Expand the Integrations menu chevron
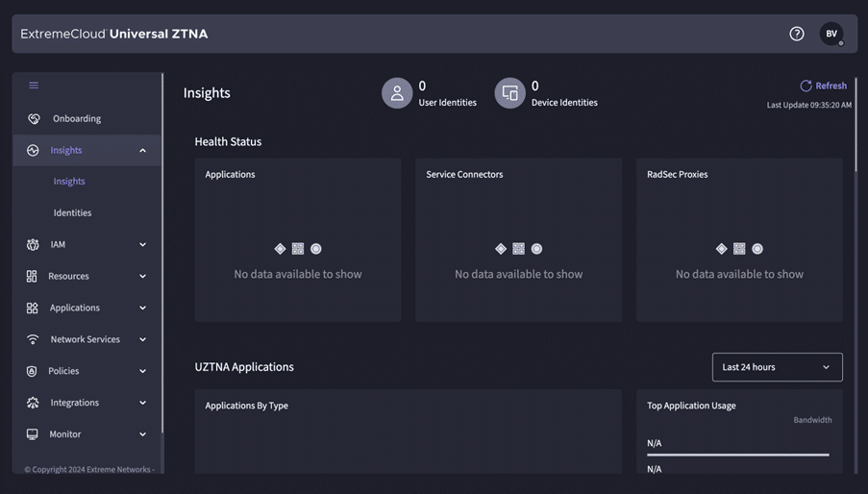Image resolution: width=868 pixels, height=494 pixels. [143, 403]
